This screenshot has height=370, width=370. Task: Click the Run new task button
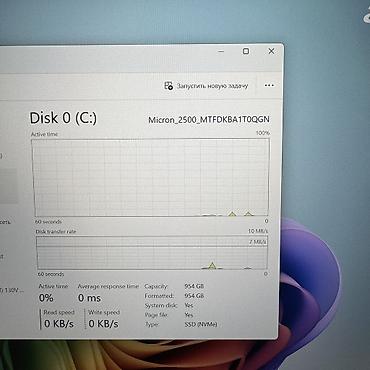tap(206, 86)
